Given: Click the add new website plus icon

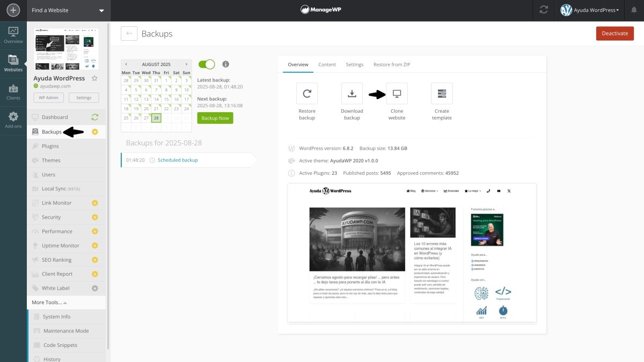Looking at the screenshot, I should pos(13,10).
